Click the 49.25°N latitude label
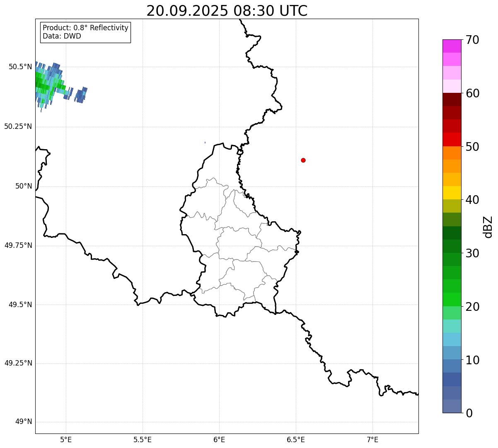This screenshot has width=498, height=448. click(18, 363)
